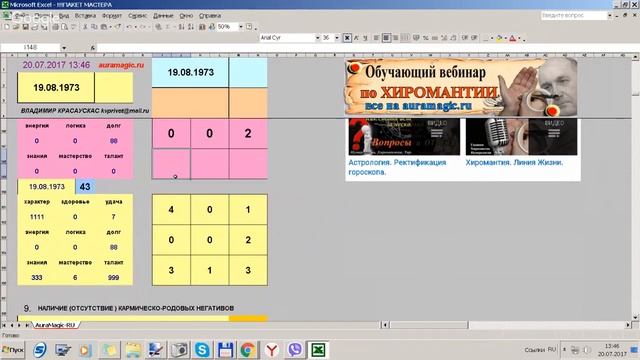Toggle Align Right button

click(396, 38)
